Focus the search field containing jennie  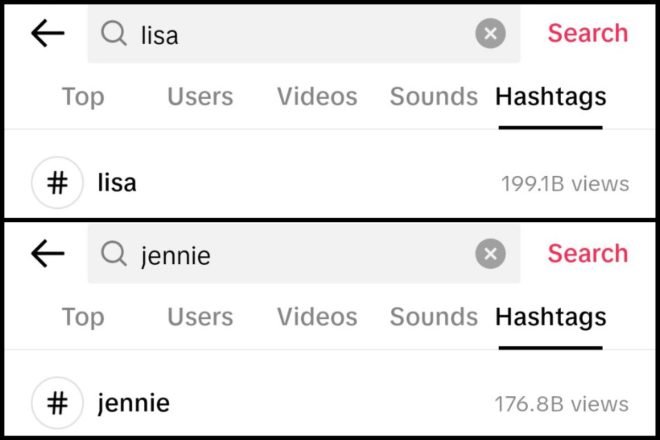click(304, 253)
